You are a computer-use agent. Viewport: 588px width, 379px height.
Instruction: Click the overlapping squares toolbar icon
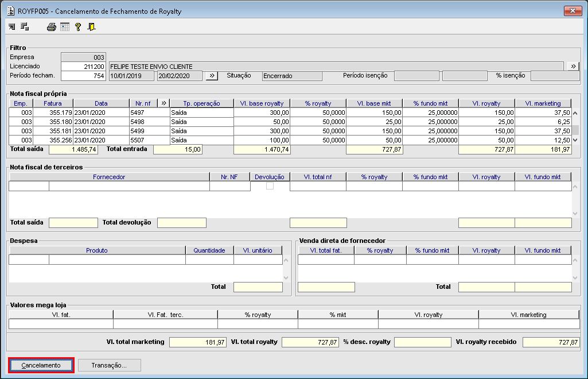pos(25,27)
